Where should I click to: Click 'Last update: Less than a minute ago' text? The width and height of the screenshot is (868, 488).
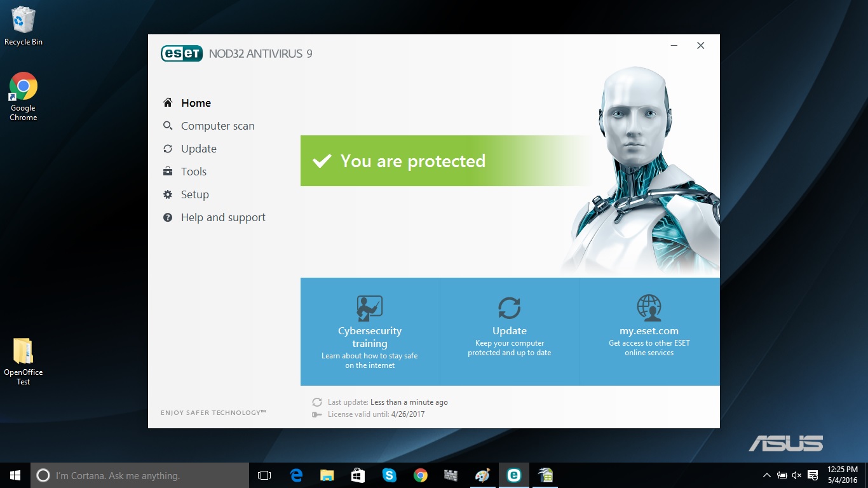point(388,402)
